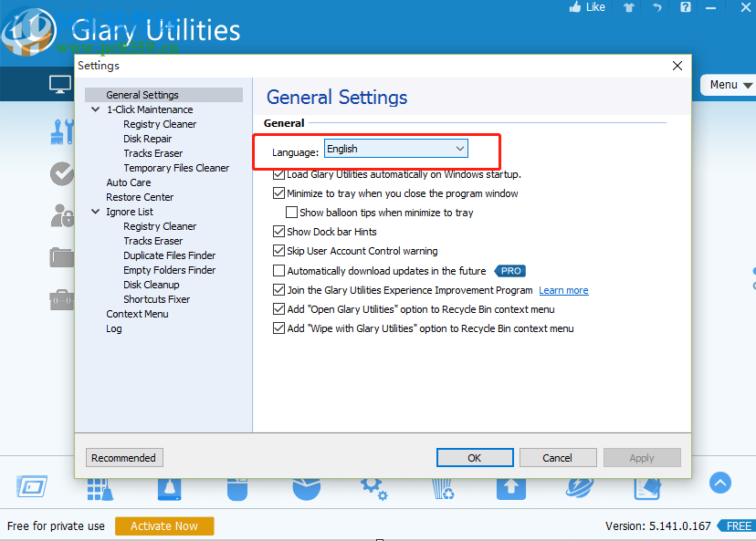Click the Apply button
The height and width of the screenshot is (541, 756).
coord(642,458)
